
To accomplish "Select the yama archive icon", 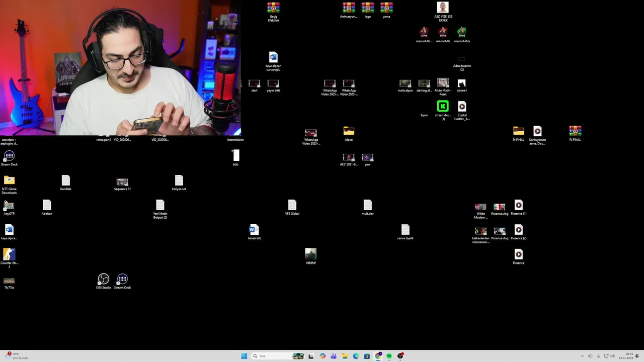I will pos(386,8).
